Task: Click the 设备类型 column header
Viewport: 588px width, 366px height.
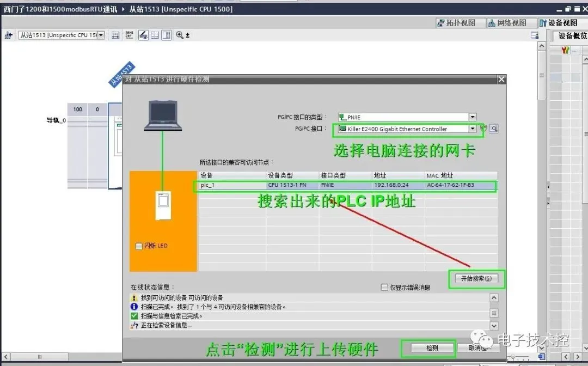Action: click(292, 175)
